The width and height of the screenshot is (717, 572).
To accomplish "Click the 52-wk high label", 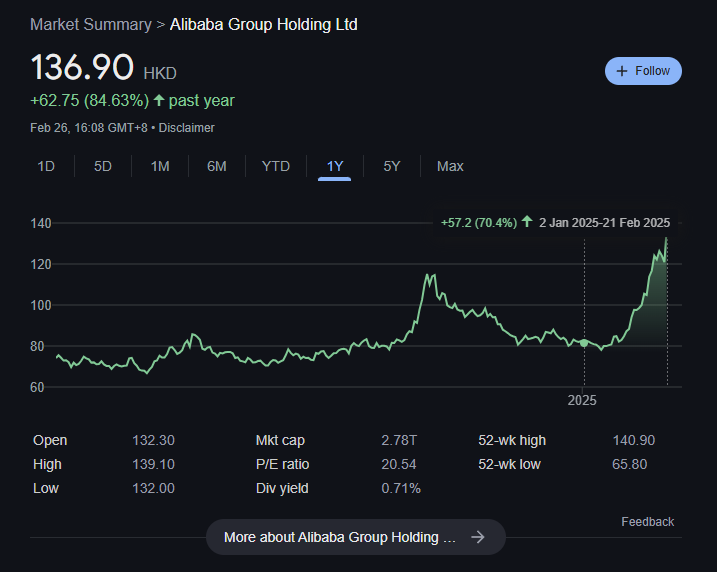I will pyautogui.click(x=512, y=440).
